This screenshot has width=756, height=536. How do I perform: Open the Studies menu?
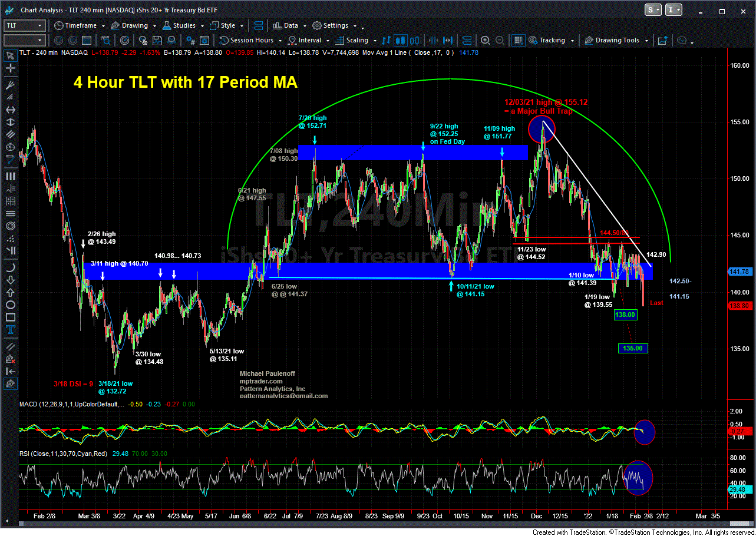tap(180, 25)
